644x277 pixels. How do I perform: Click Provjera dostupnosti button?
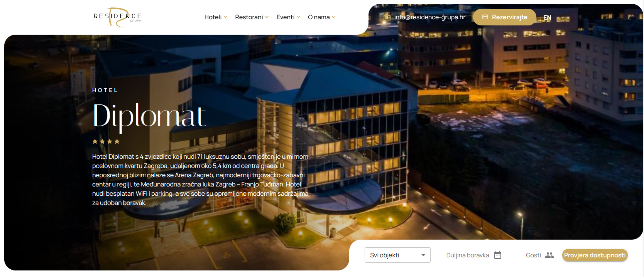[x=595, y=255]
